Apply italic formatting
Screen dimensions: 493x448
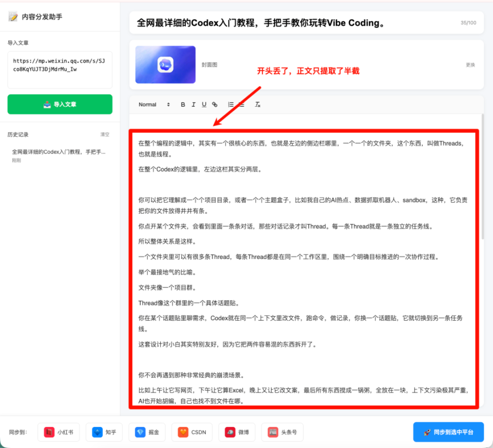click(194, 104)
